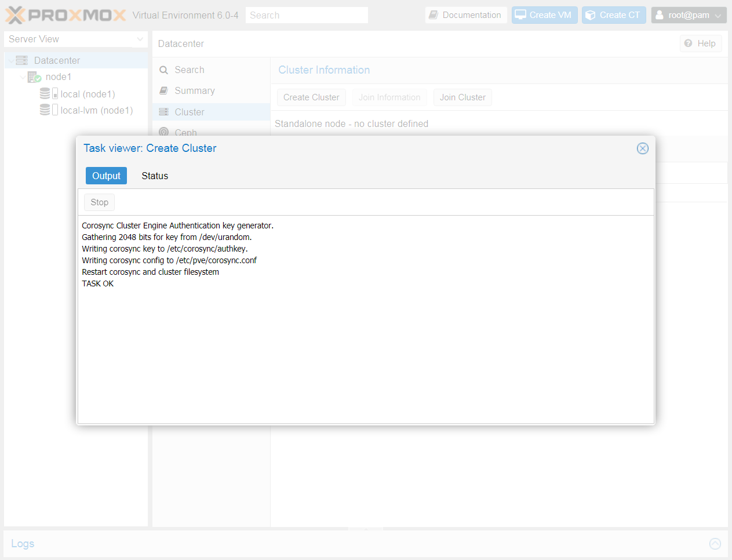732x560 pixels.
Task: Click the node1 server icon
Action: point(34,77)
